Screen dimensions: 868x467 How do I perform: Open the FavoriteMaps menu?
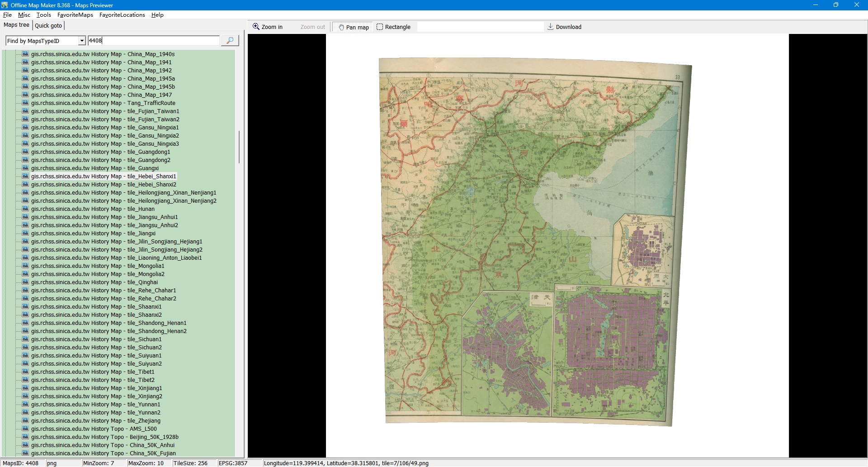[x=75, y=15]
